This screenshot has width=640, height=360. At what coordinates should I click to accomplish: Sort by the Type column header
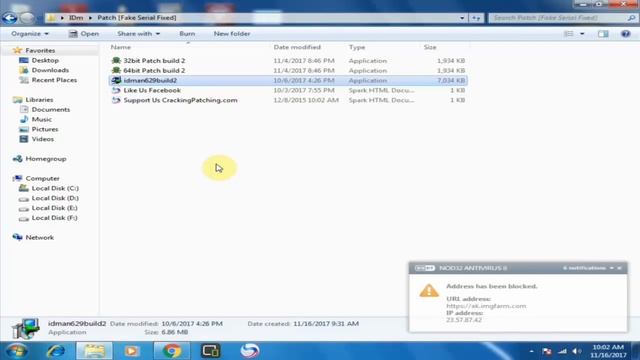(357, 47)
